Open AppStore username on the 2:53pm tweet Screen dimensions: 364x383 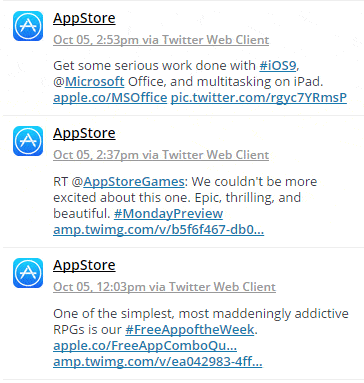coord(84,18)
